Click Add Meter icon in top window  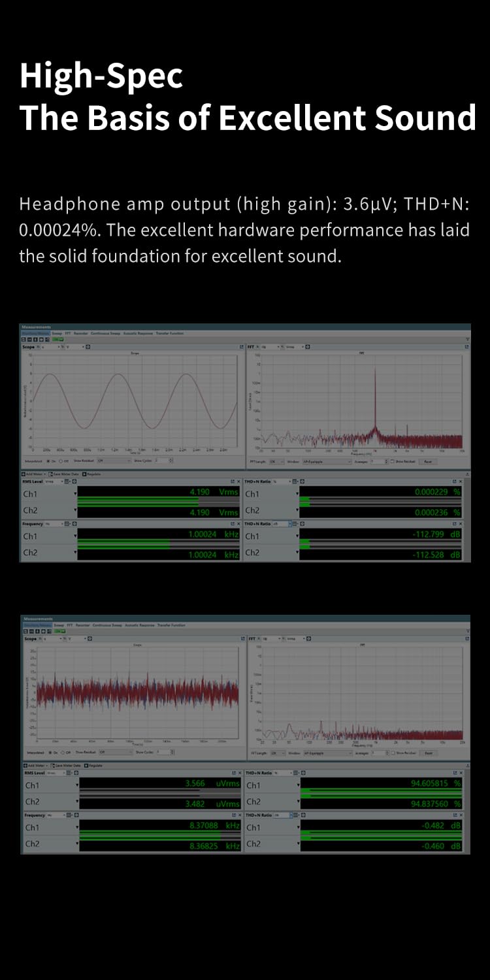(24, 473)
